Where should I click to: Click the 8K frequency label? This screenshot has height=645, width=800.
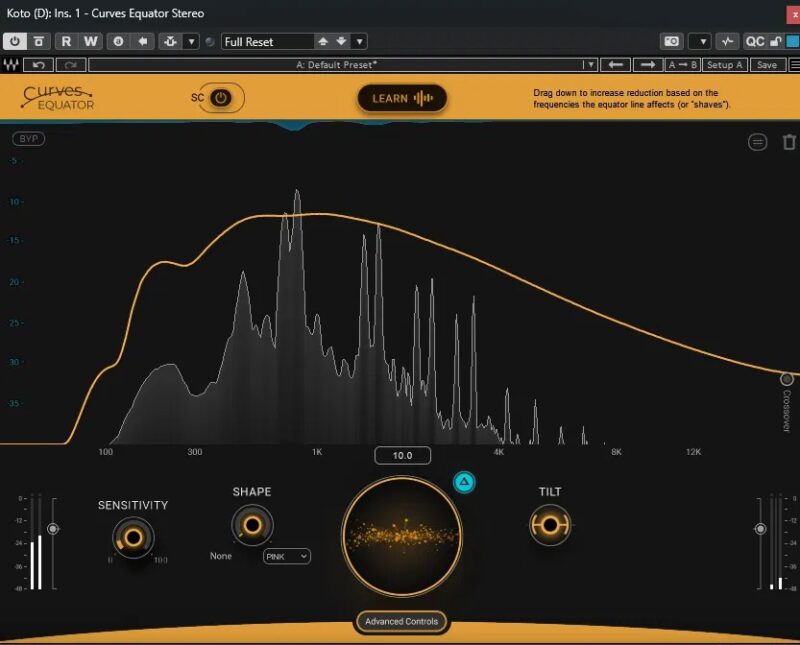(x=616, y=452)
